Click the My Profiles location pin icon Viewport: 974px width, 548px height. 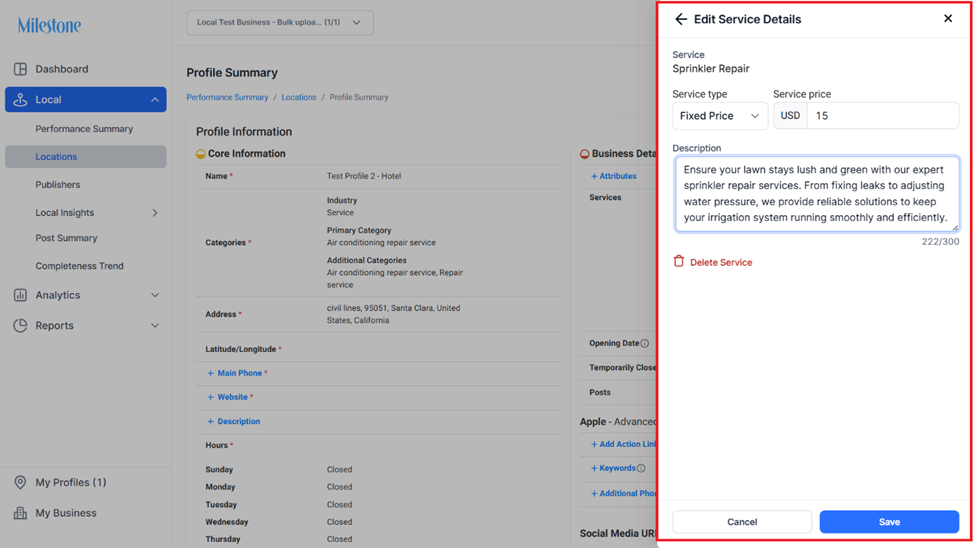coord(20,482)
